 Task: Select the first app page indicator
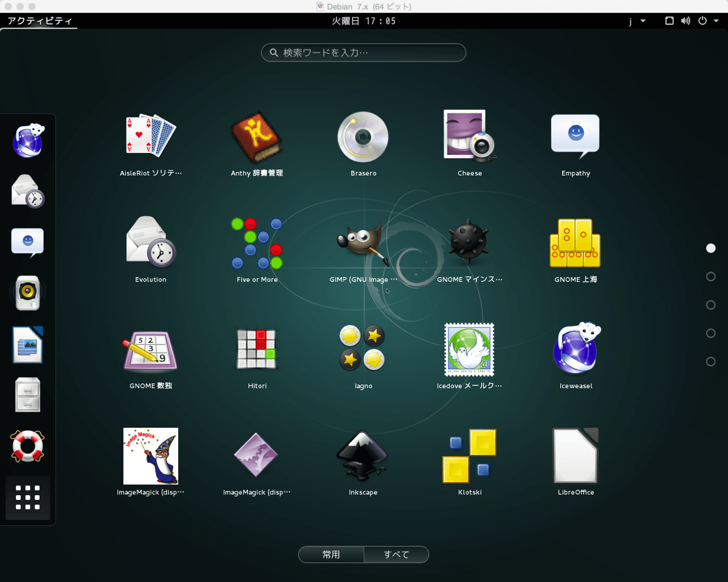click(711, 248)
